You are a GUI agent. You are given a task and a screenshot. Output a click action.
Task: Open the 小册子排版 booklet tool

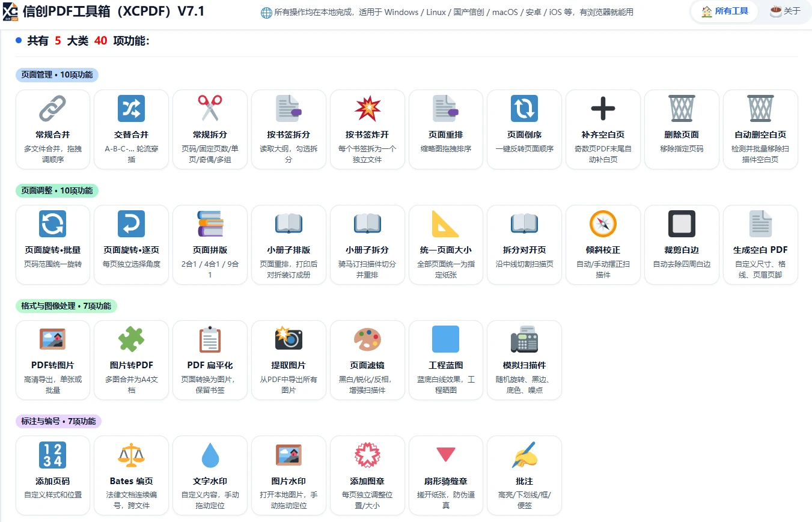[x=288, y=244]
